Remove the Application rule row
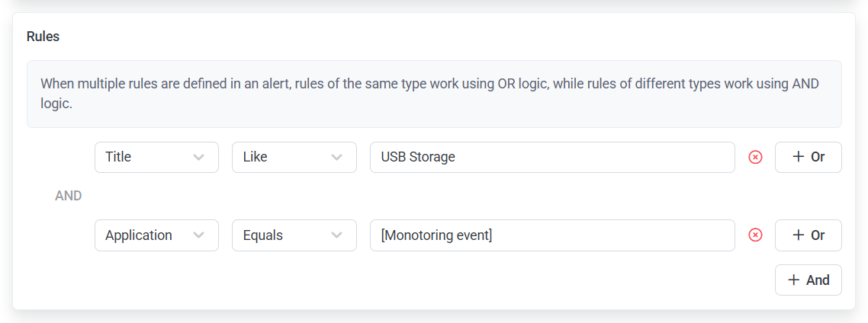 click(x=755, y=235)
